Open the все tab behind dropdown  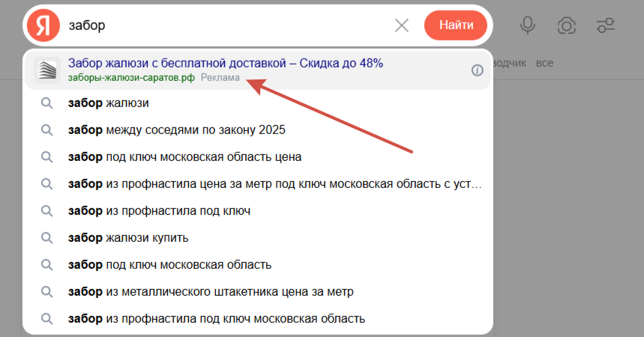[x=545, y=63]
